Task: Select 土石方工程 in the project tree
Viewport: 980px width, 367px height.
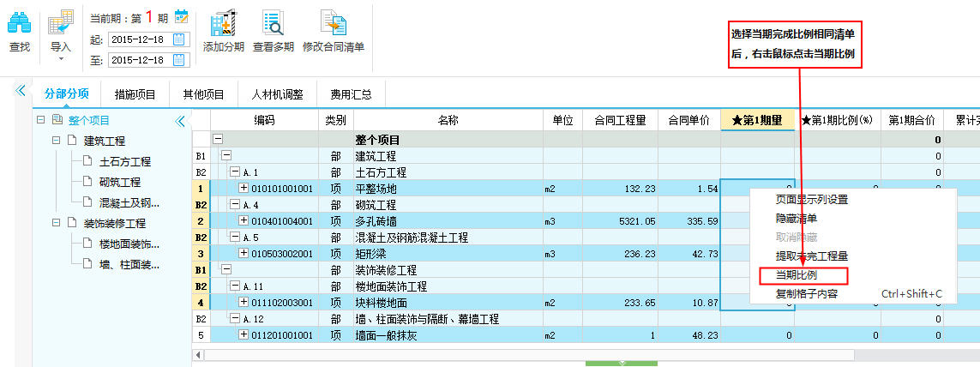Action: (125, 161)
